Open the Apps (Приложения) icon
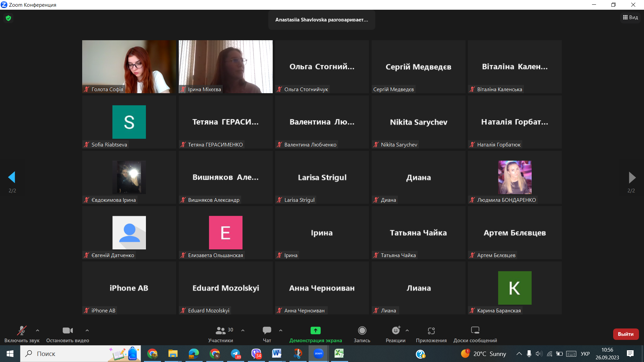This screenshot has height=362, width=644. point(431,330)
